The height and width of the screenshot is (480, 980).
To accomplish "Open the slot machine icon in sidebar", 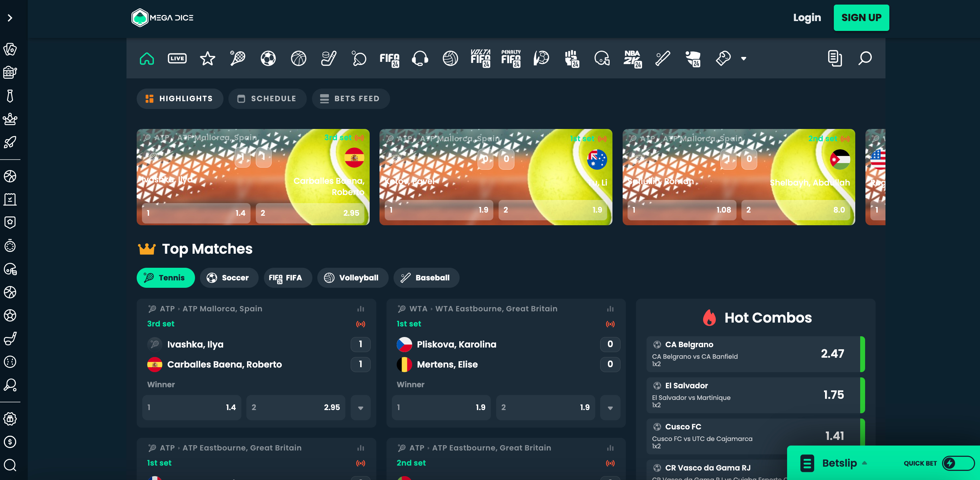I will (x=10, y=72).
